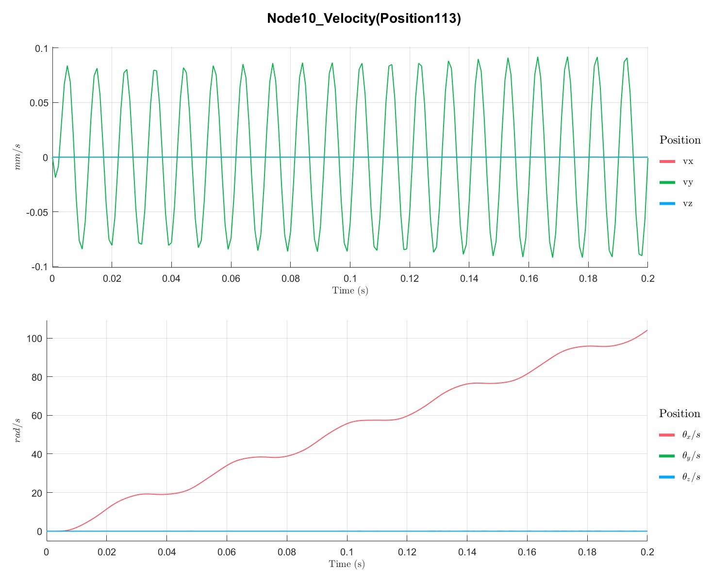Image resolution: width=728 pixels, height=582 pixels.
Task: Click the upper plot Position legend title
Action: 680,140
